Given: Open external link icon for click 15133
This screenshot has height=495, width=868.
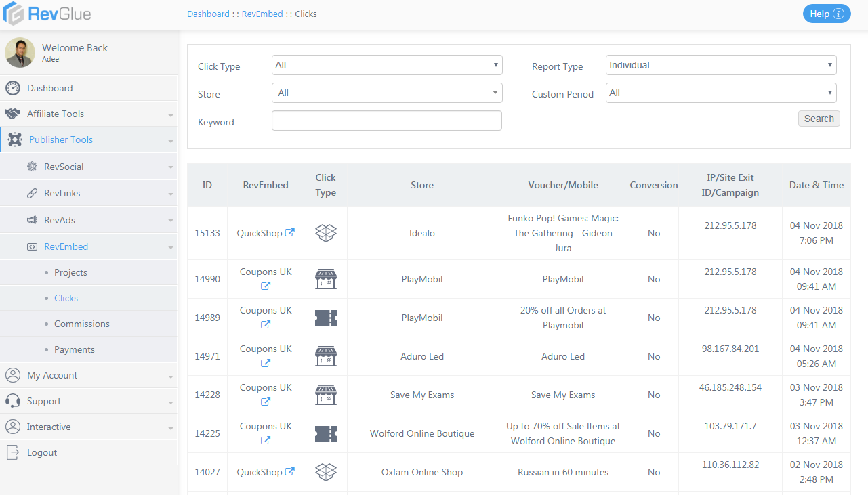Looking at the screenshot, I should point(290,232).
